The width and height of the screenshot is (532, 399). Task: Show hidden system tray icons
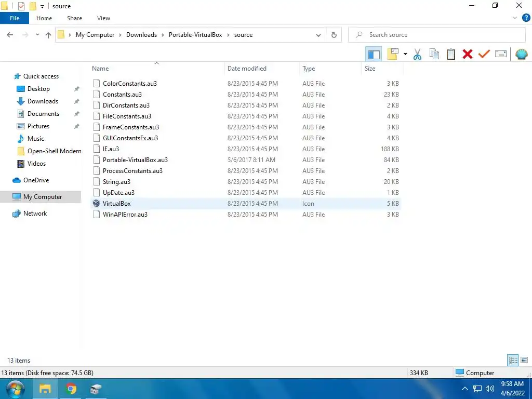[x=465, y=389]
